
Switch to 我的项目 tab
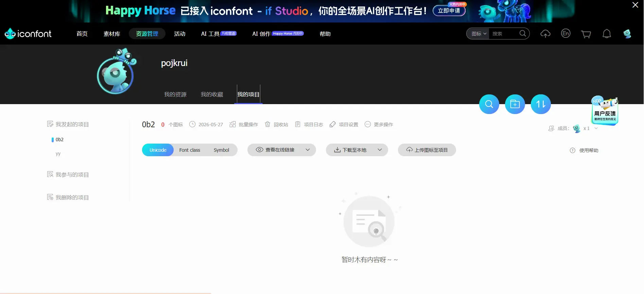coord(248,95)
